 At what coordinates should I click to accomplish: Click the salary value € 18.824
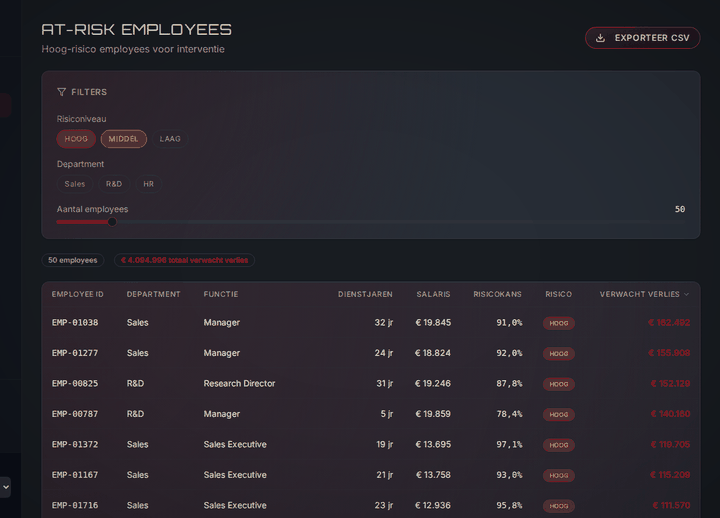pos(433,353)
